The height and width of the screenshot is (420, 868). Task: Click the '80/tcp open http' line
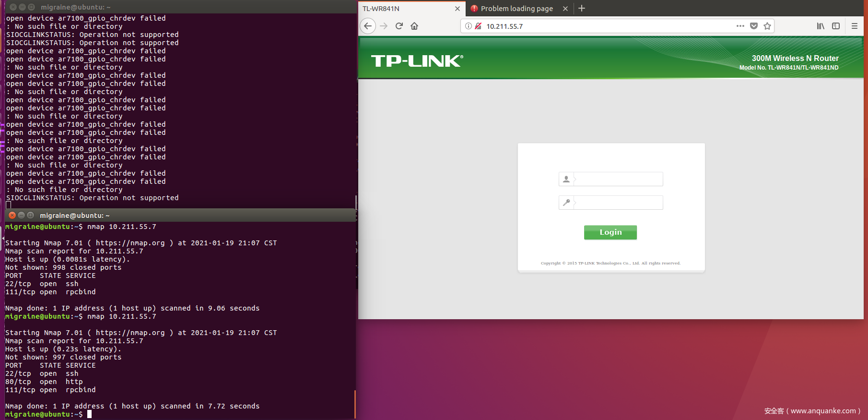click(x=44, y=382)
